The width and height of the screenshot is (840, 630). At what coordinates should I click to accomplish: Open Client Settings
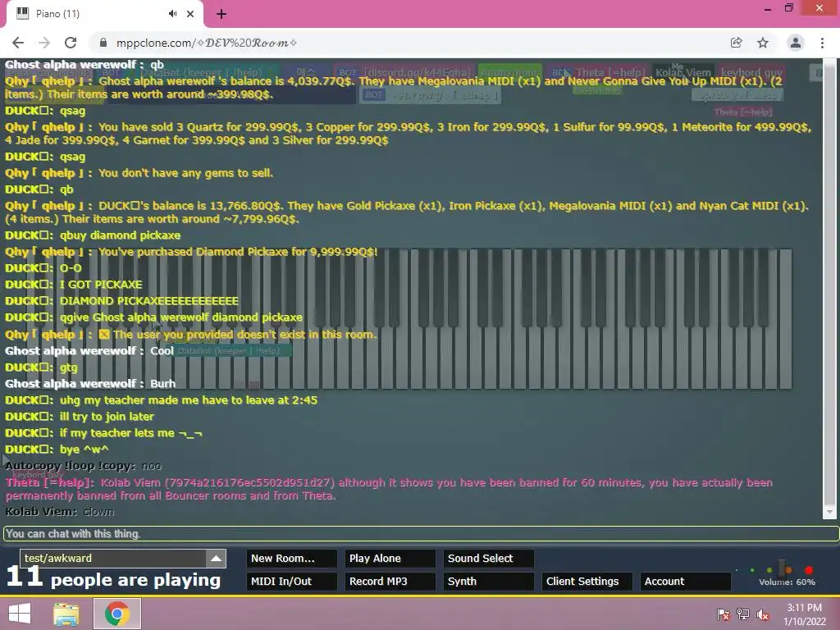(x=587, y=582)
